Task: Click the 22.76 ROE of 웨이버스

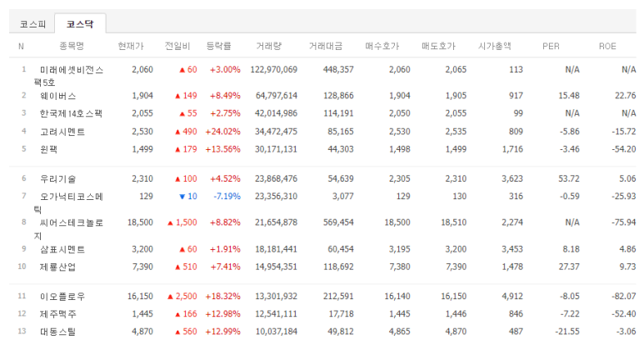Action: (625, 96)
